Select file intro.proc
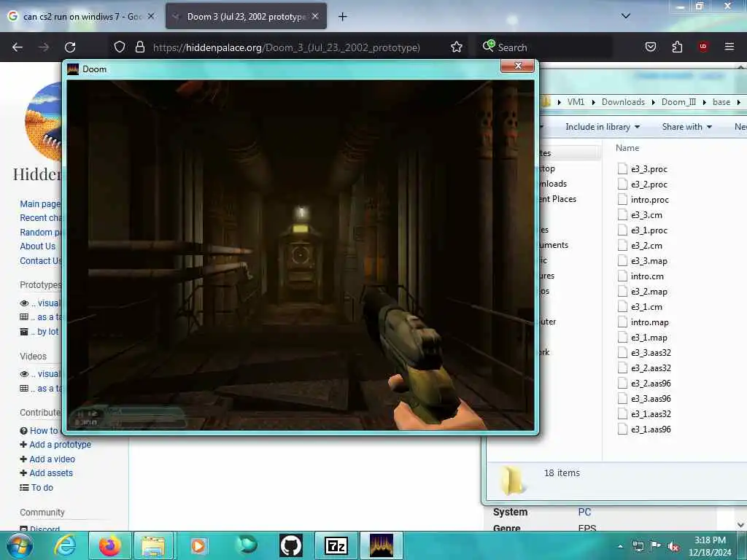This screenshot has height=560, width=747. pos(649,200)
